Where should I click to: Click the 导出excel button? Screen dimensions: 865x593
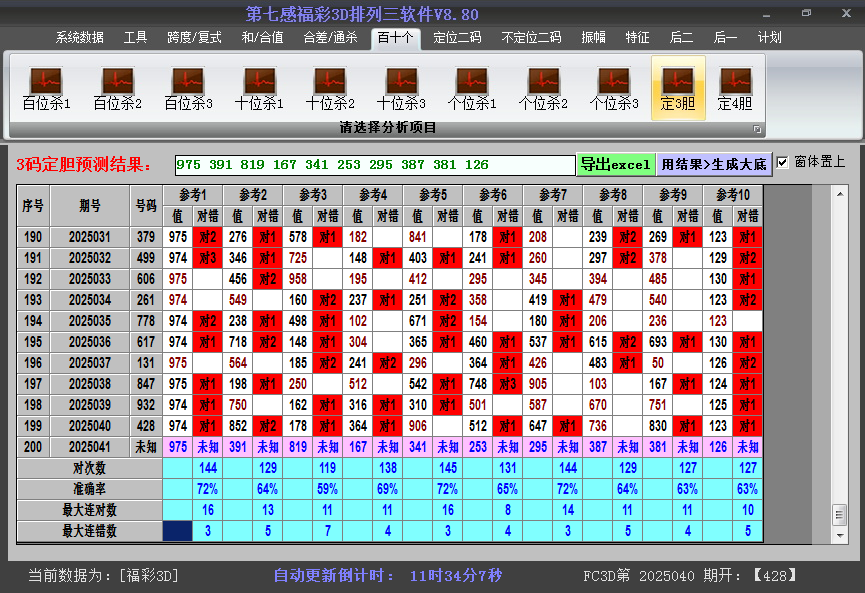(616, 164)
